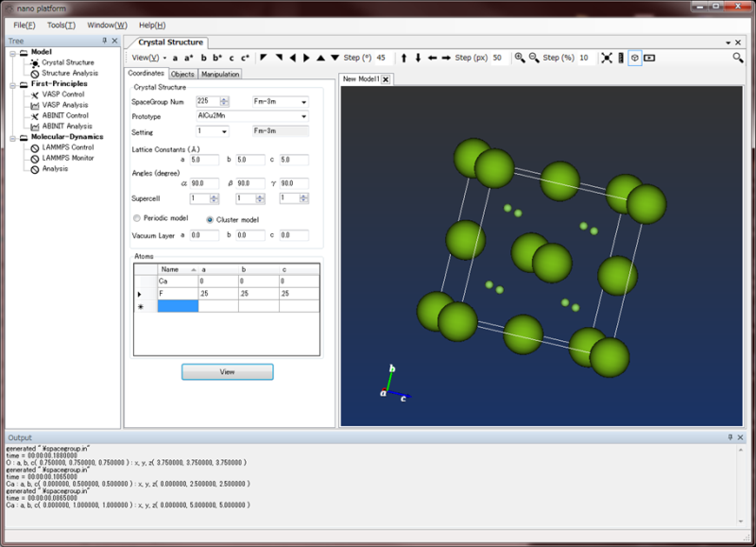Image resolution: width=756 pixels, height=547 pixels.
Task: Open LAMMPS Monitor in the tree
Action: [x=67, y=158]
